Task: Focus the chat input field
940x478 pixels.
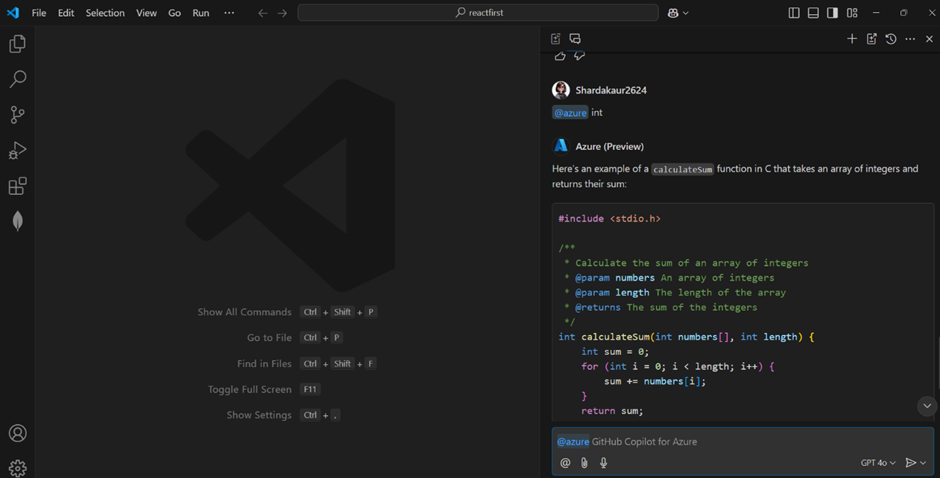Action: (743, 441)
